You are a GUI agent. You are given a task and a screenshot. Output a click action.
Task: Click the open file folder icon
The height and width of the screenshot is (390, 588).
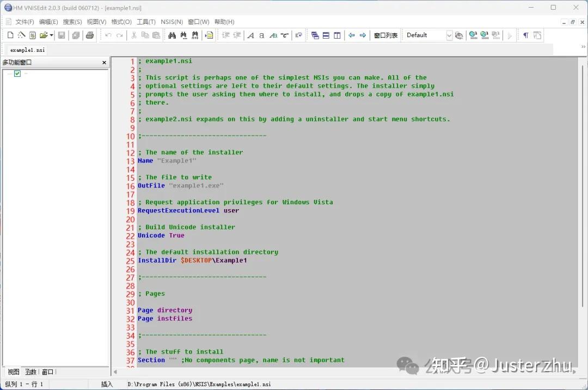44,35
